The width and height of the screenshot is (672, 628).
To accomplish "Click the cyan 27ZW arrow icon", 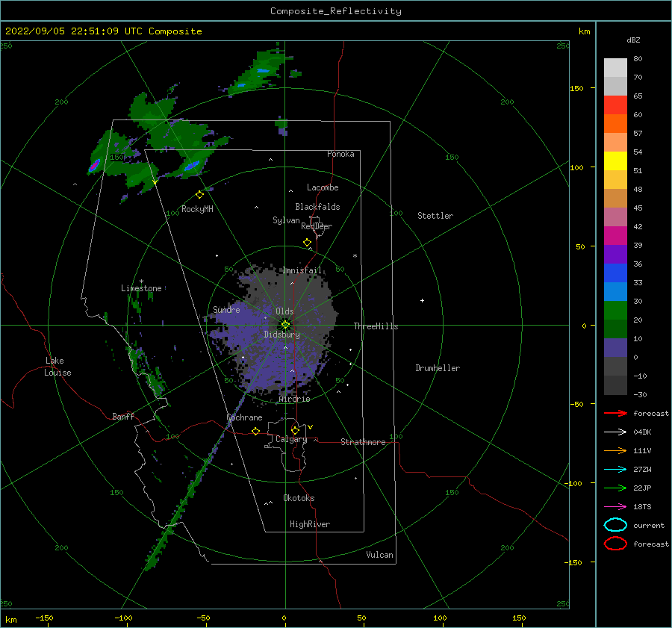I will pyautogui.click(x=615, y=470).
